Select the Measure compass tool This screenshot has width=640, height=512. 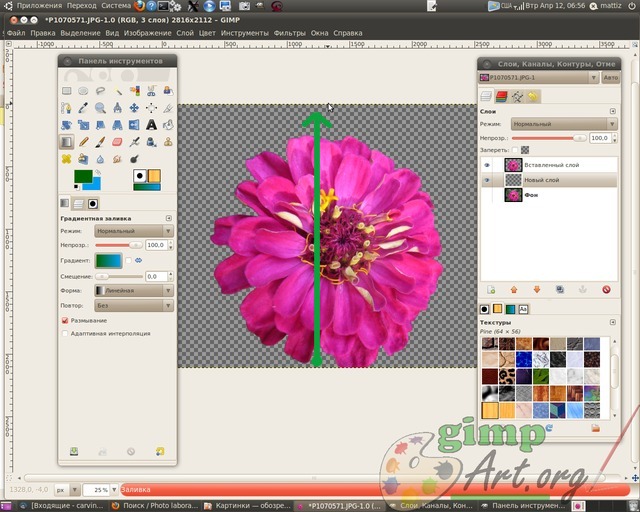click(118, 108)
